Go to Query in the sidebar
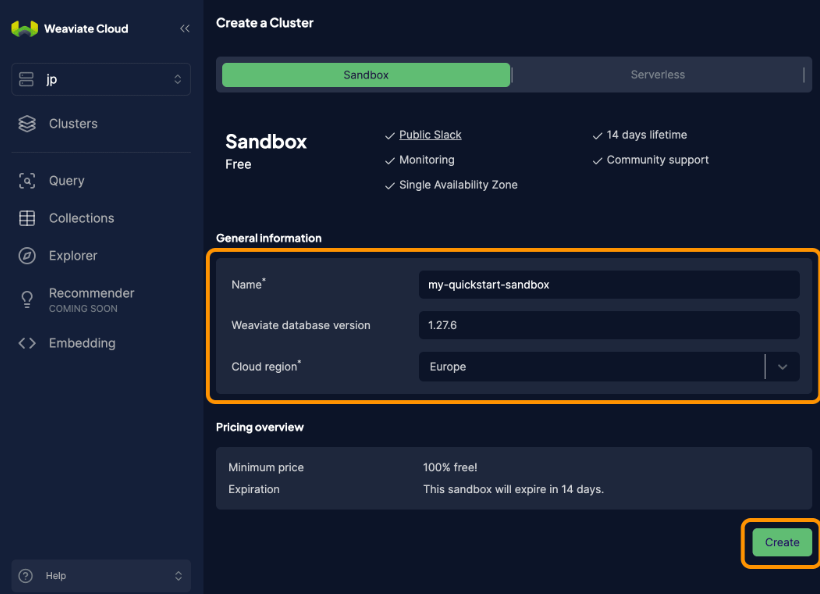 click(x=66, y=180)
